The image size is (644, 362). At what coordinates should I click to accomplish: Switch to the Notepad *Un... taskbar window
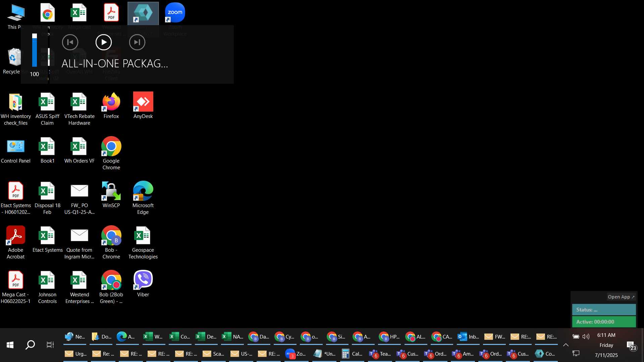click(324, 354)
